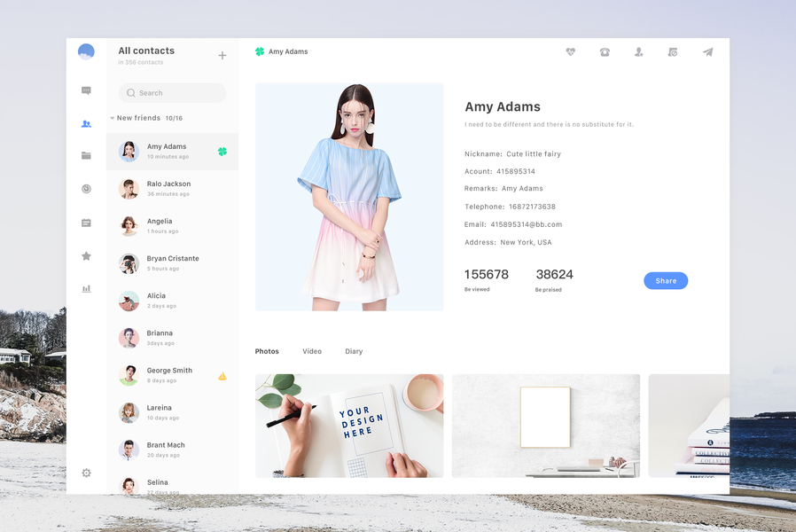Screen dimensions: 796x532
Task: Open the stacked books photo thumbnail
Action: click(x=689, y=426)
